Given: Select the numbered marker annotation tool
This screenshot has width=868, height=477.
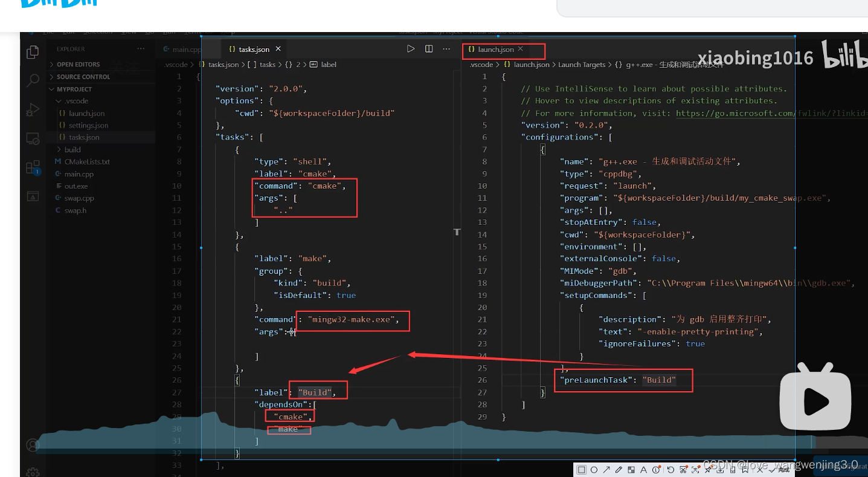Looking at the screenshot, I should (x=656, y=470).
